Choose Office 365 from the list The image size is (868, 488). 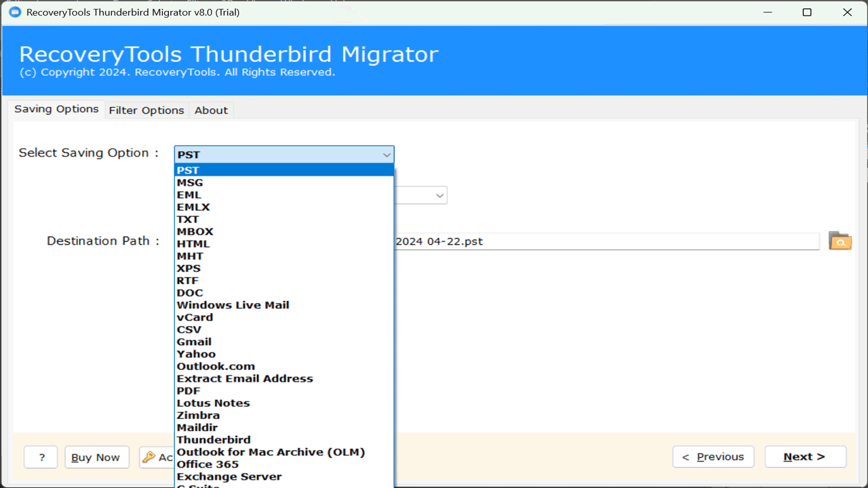[x=284, y=464]
